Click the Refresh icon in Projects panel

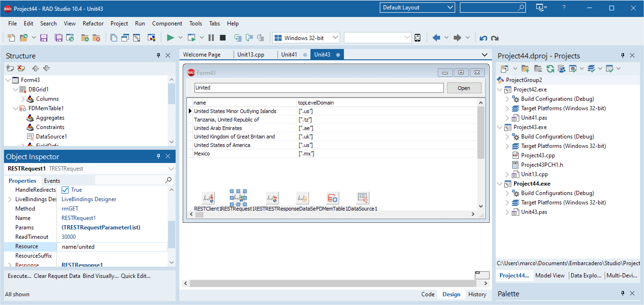(x=550, y=69)
